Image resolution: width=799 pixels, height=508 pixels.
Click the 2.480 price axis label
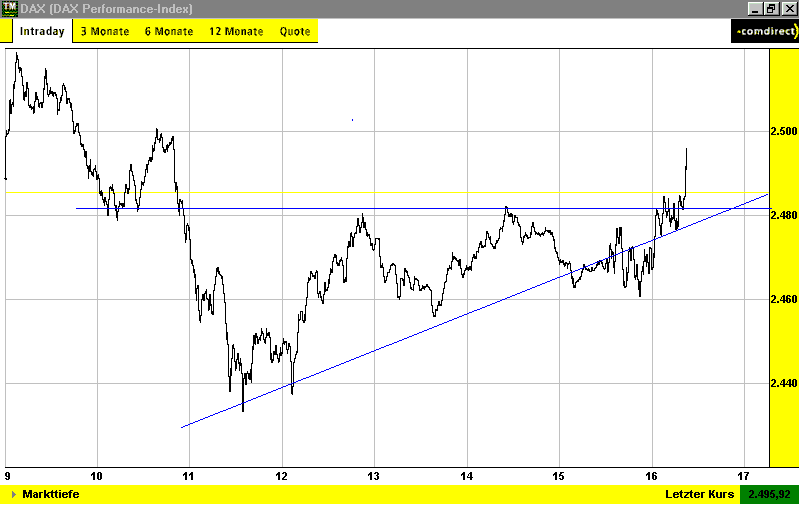[x=784, y=216]
